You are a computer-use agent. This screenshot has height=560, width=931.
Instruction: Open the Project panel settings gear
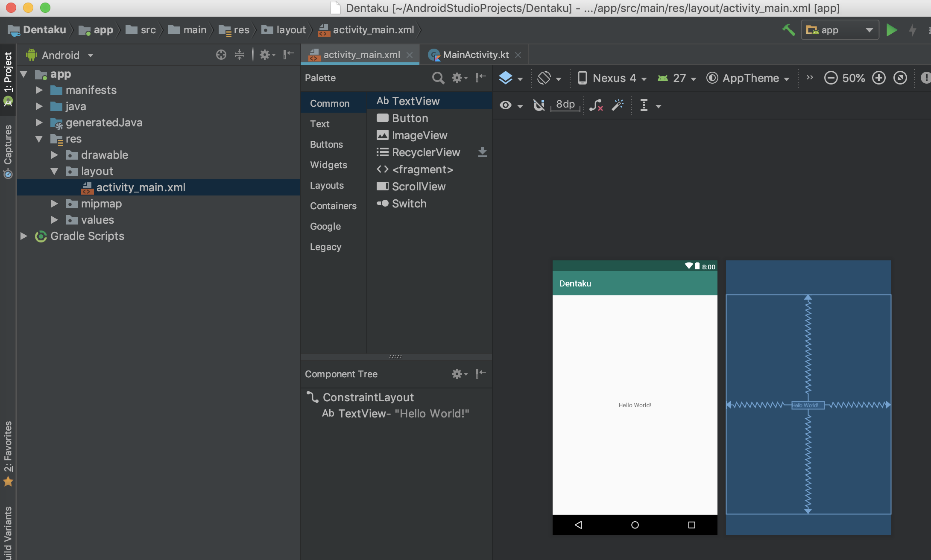265,55
